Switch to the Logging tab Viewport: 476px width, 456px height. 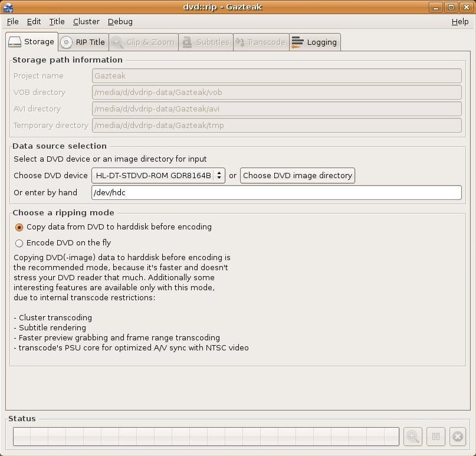(x=315, y=42)
